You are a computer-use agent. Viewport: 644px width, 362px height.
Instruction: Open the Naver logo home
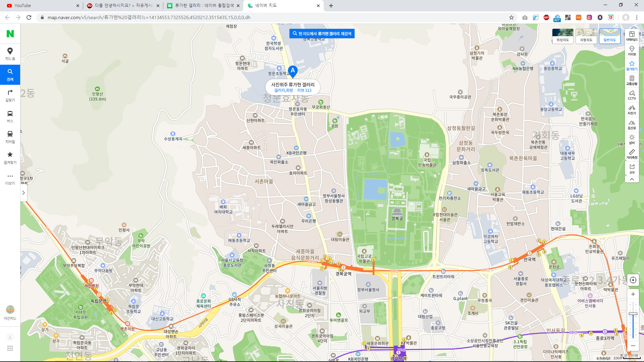pos(10,34)
